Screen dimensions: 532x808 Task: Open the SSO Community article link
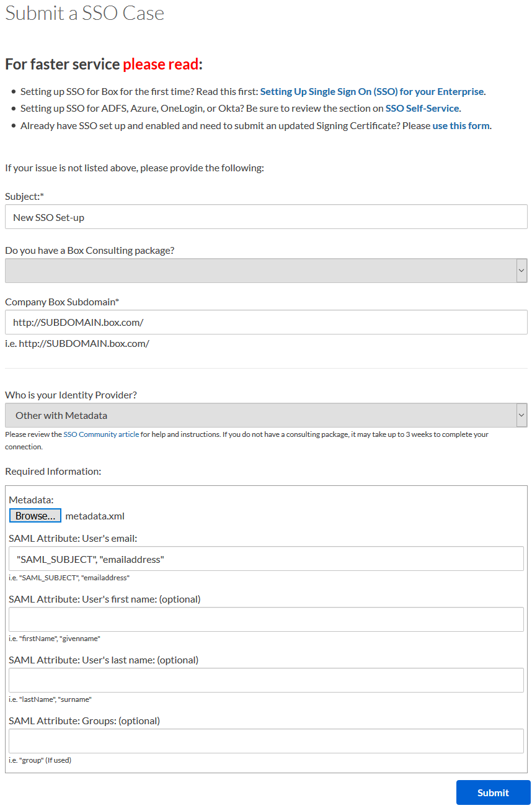[101, 434]
